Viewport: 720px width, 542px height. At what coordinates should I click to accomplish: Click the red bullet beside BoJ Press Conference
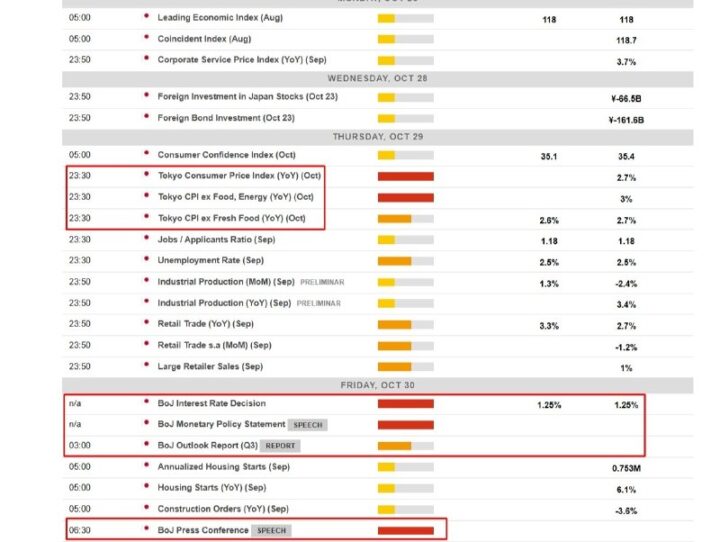click(146, 529)
